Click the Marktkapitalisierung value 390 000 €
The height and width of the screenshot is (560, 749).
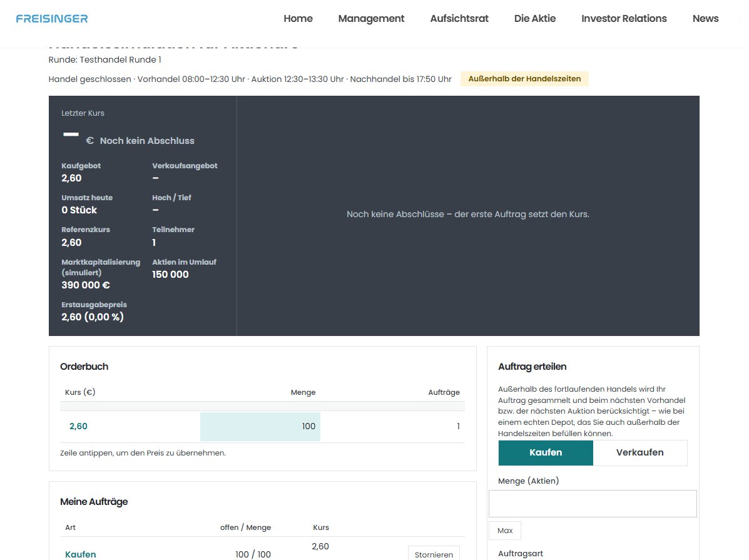tap(86, 285)
